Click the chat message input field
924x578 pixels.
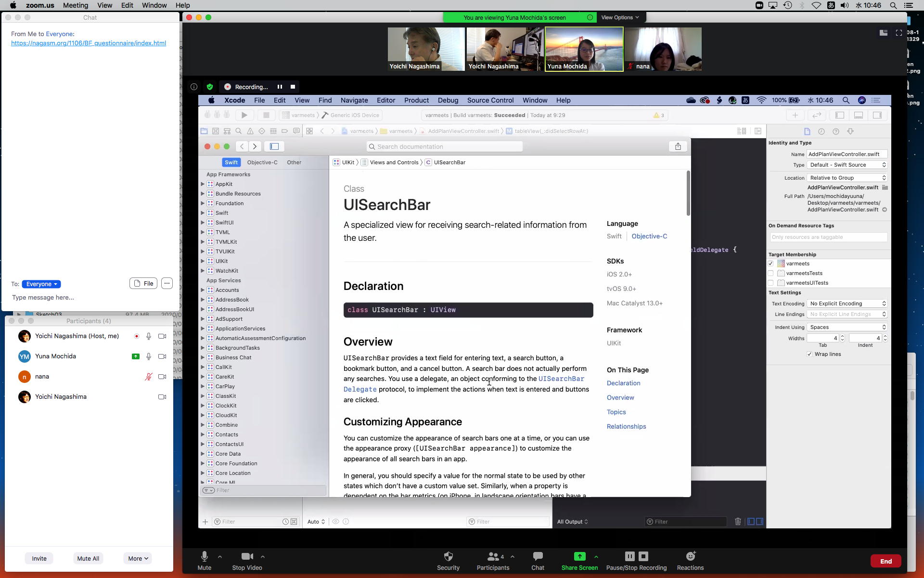coord(87,298)
